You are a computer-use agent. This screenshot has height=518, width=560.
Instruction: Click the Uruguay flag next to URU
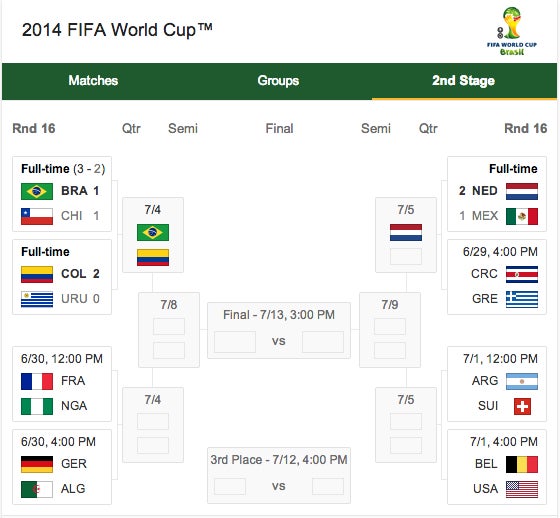(37, 299)
